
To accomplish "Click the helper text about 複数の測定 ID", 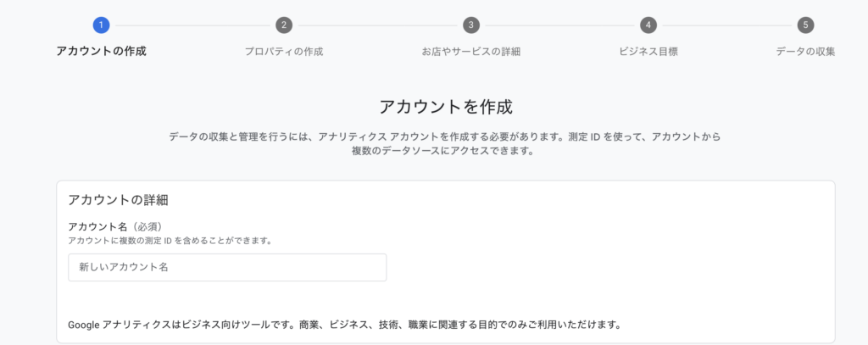I will 170,241.
